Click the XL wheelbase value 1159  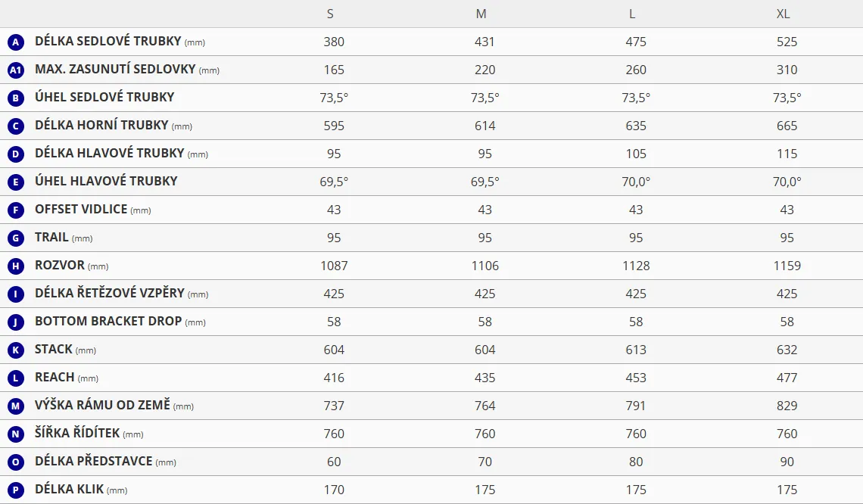tap(787, 266)
